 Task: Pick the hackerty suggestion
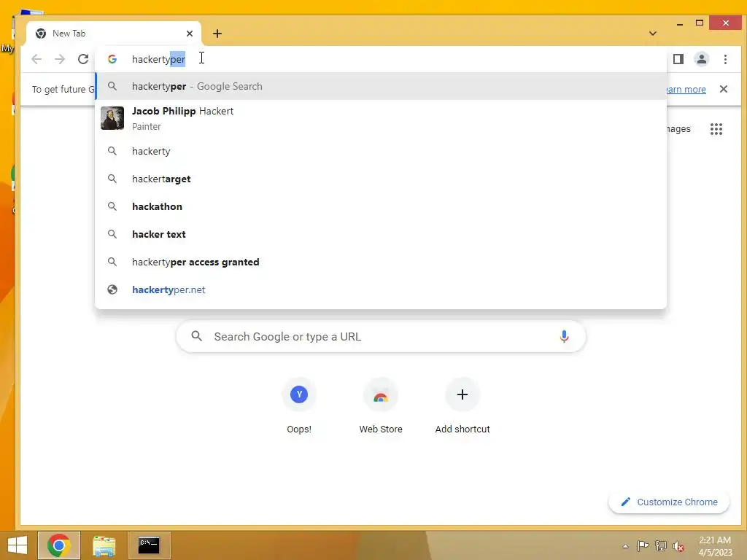click(381, 151)
